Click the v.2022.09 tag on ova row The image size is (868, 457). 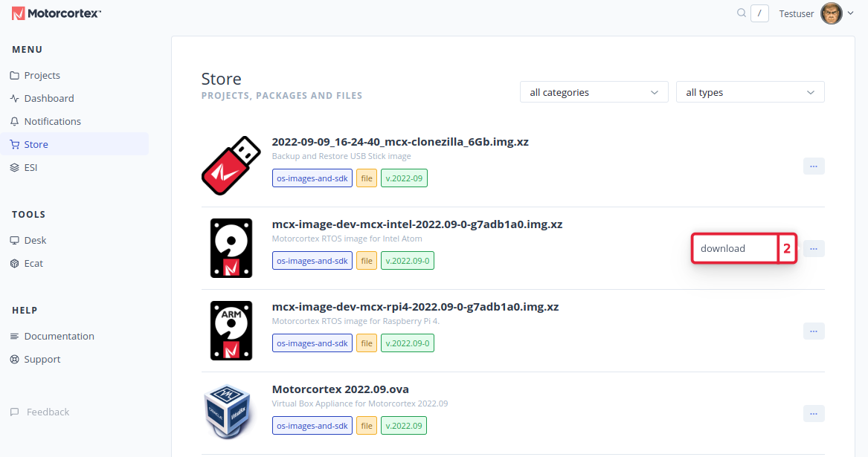[404, 426]
